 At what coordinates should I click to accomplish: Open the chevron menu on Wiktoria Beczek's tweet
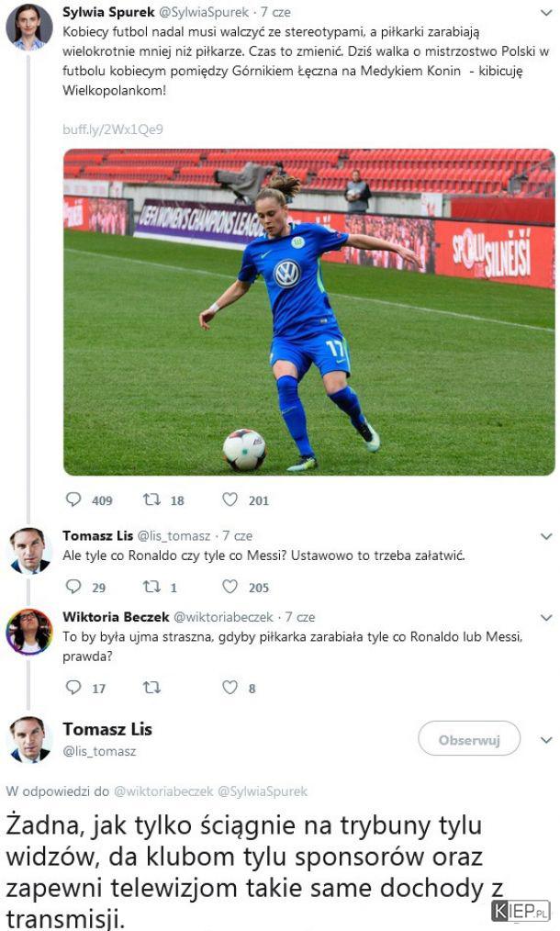(546, 618)
